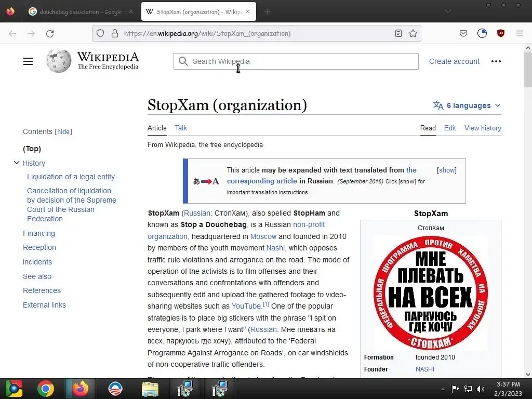Screen dimensions: 532x399
Task: Jump to (Top) in contents
Action: 32,149
